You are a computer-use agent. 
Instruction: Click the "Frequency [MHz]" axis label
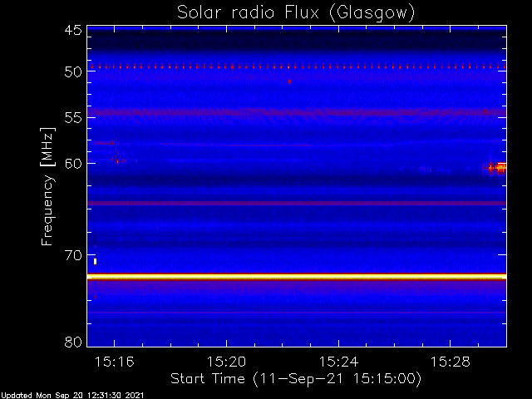click(47, 186)
